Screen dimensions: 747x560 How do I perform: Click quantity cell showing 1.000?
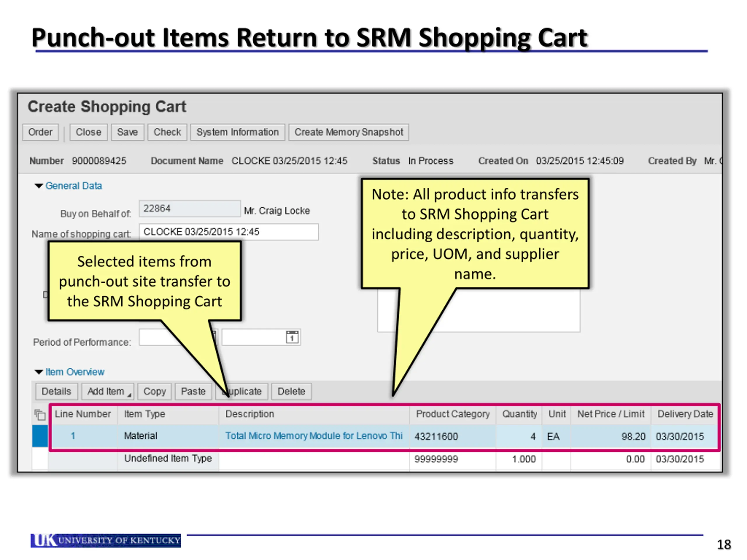tap(519, 459)
